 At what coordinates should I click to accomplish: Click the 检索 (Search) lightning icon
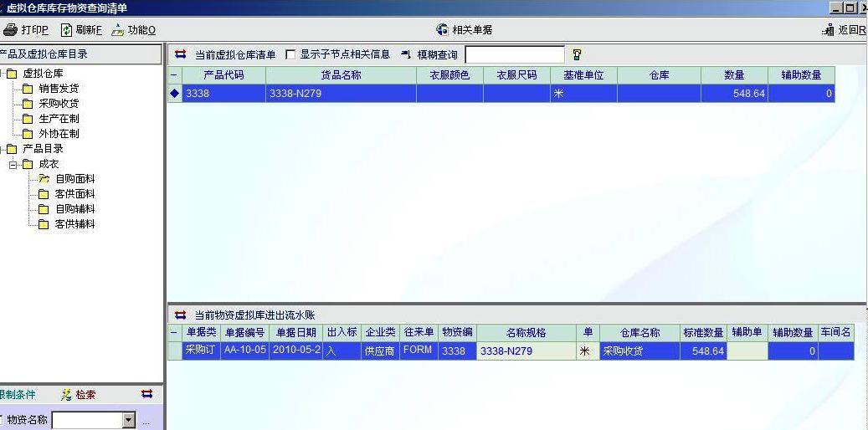point(66,395)
